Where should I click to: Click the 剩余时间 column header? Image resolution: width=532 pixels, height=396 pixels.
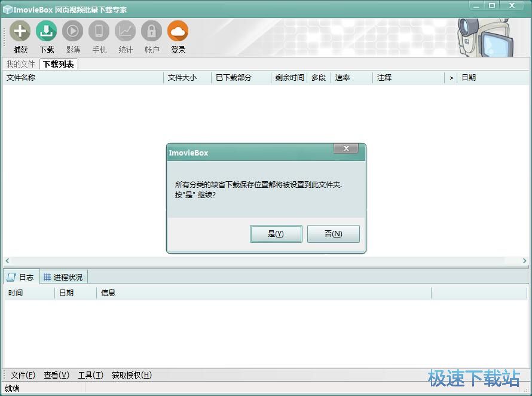tap(289, 78)
